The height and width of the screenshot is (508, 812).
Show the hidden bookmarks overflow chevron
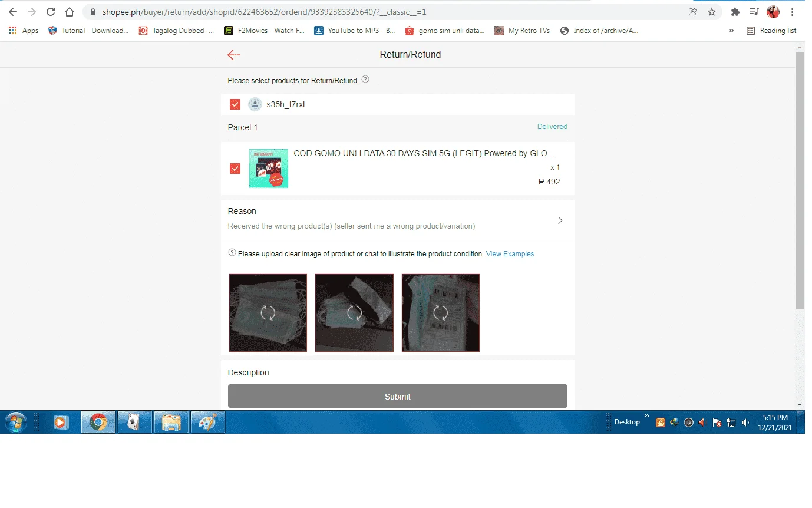[x=731, y=31]
